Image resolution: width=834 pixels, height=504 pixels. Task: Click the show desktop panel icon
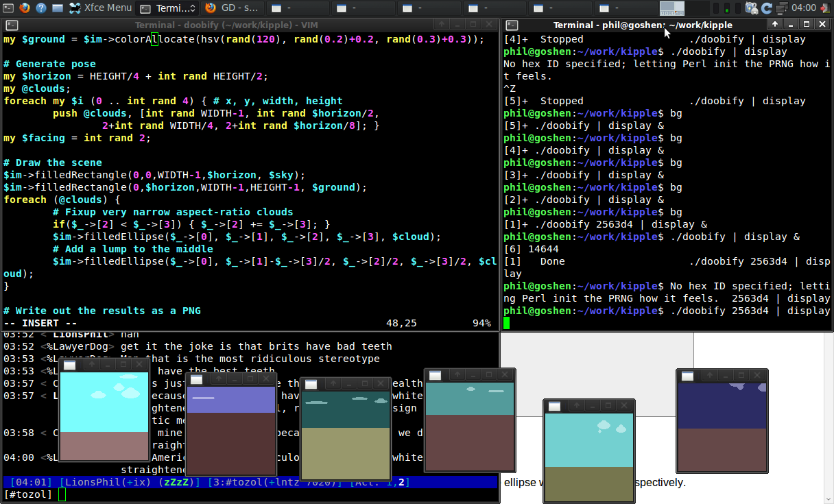pyautogui.click(x=58, y=8)
